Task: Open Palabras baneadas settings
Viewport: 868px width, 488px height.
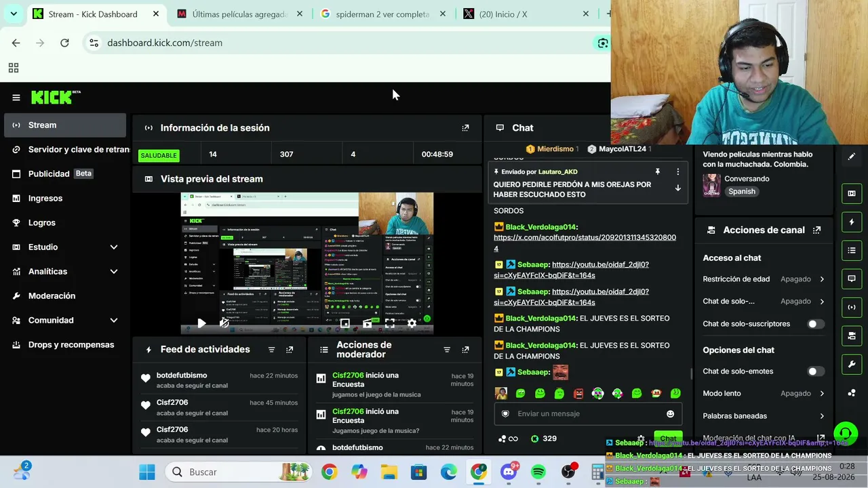Action: pos(764,416)
